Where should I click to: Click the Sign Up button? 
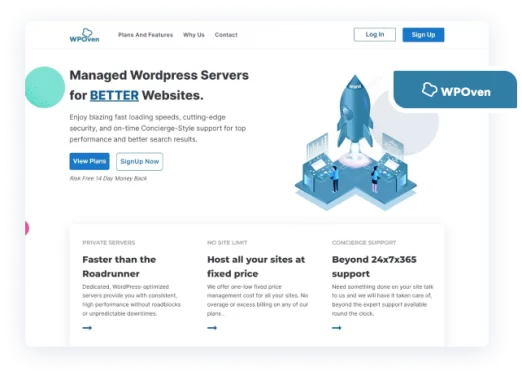[423, 35]
